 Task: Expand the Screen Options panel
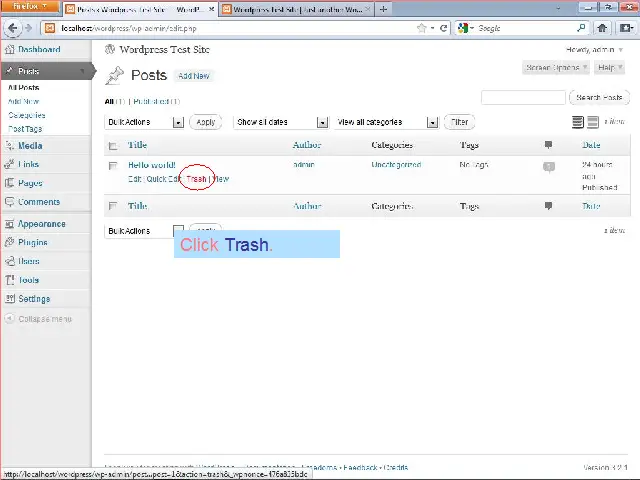point(556,67)
